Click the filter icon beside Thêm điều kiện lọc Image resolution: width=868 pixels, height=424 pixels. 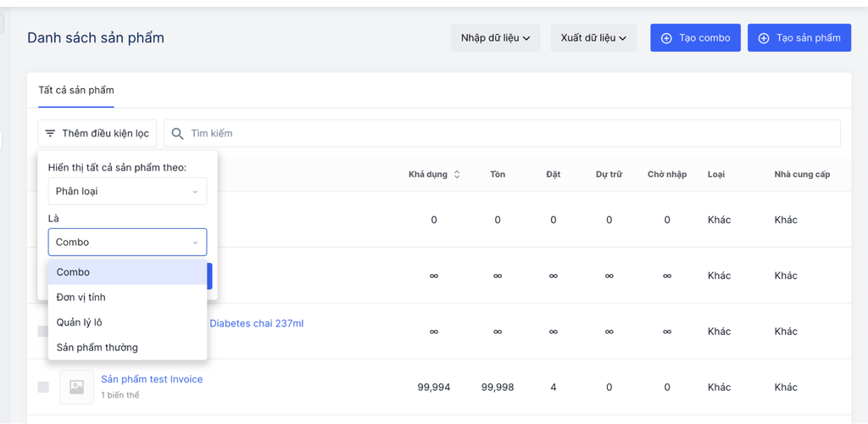pyautogui.click(x=51, y=133)
